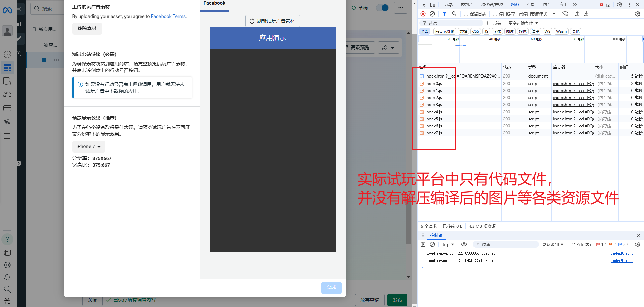
Task: Toggle the JS request type filter
Action: 486,31
